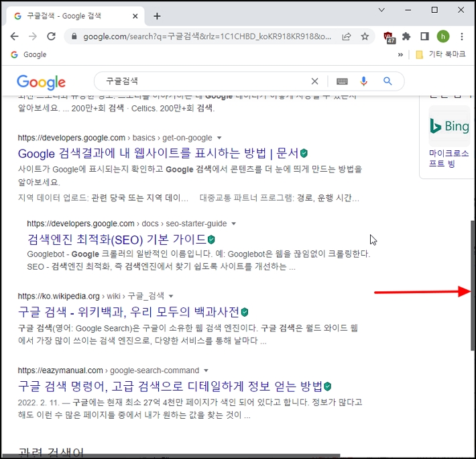Start voice search with the microphone icon
Screen dimensions: 476x459
pos(363,81)
